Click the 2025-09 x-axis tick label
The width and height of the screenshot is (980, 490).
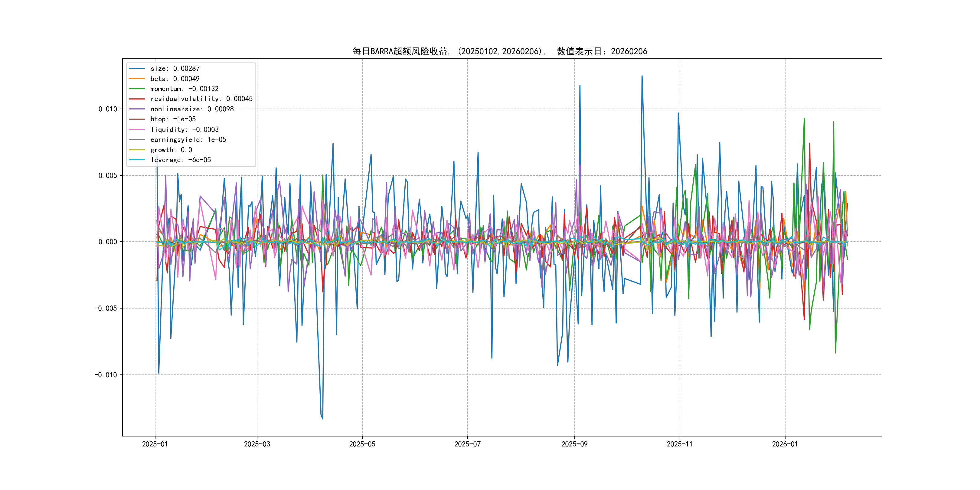[574, 444]
